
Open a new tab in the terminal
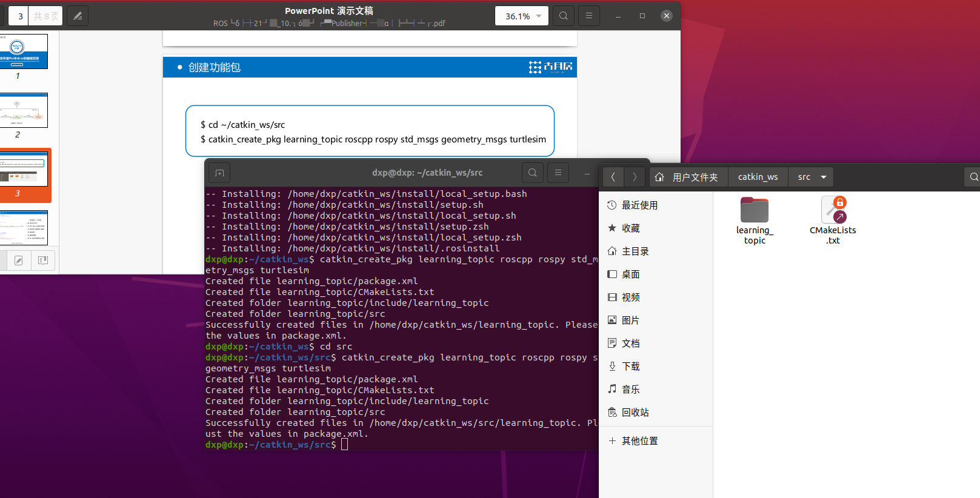220,173
